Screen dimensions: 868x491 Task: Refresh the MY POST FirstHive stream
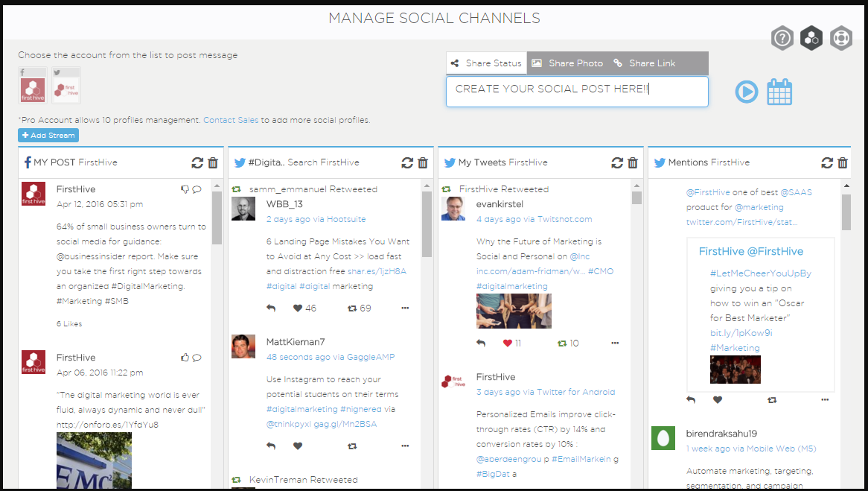tap(197, 162)
